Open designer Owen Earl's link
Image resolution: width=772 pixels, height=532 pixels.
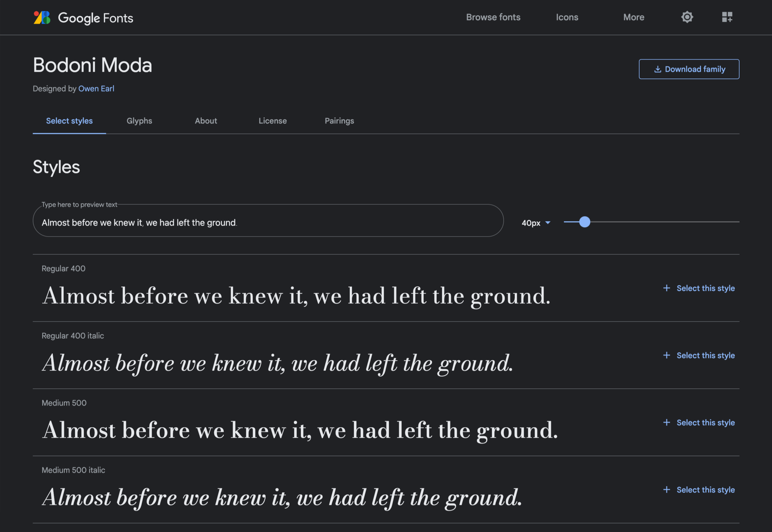[96, 89]
